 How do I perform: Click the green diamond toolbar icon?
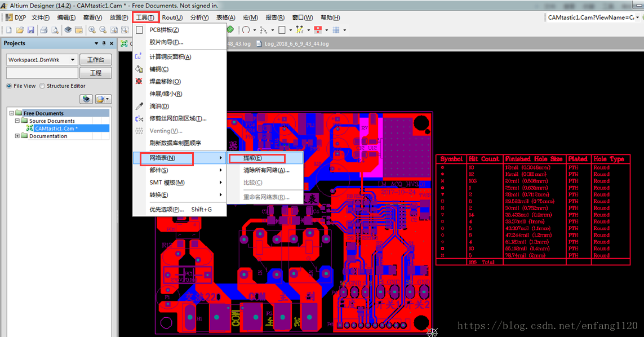point(230,30)
